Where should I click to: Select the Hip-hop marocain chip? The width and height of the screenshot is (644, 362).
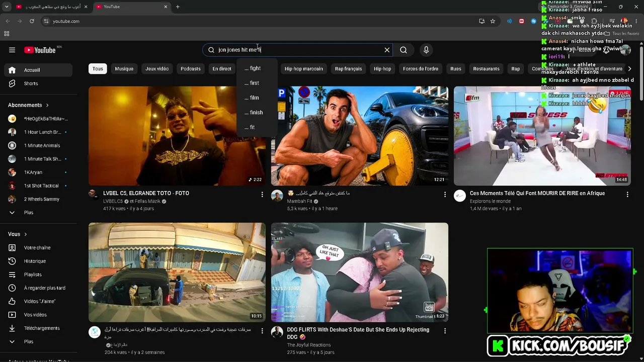tap(304, 69)
